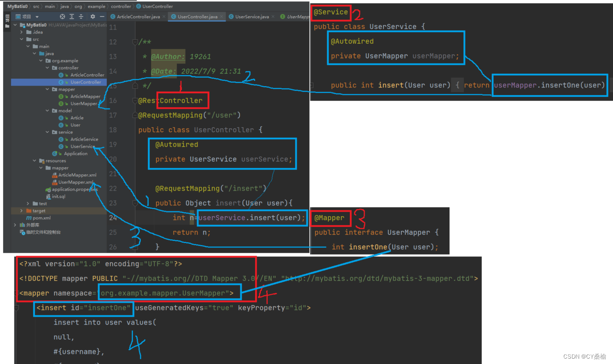Collapse the MyBatis0 project root node

16,25
